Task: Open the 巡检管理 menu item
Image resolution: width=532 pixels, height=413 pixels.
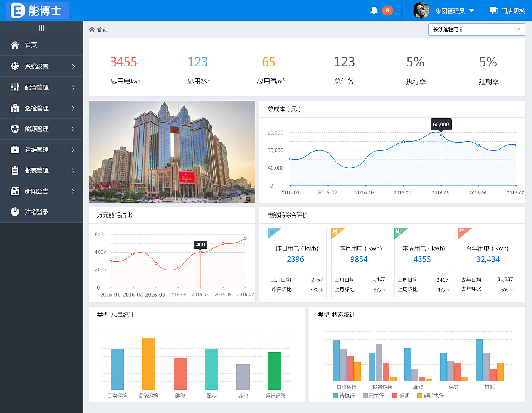Action: (x=42, y=108)
